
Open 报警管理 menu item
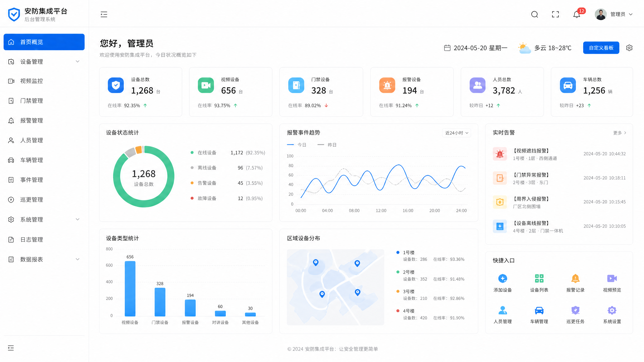tap(44, 120)
